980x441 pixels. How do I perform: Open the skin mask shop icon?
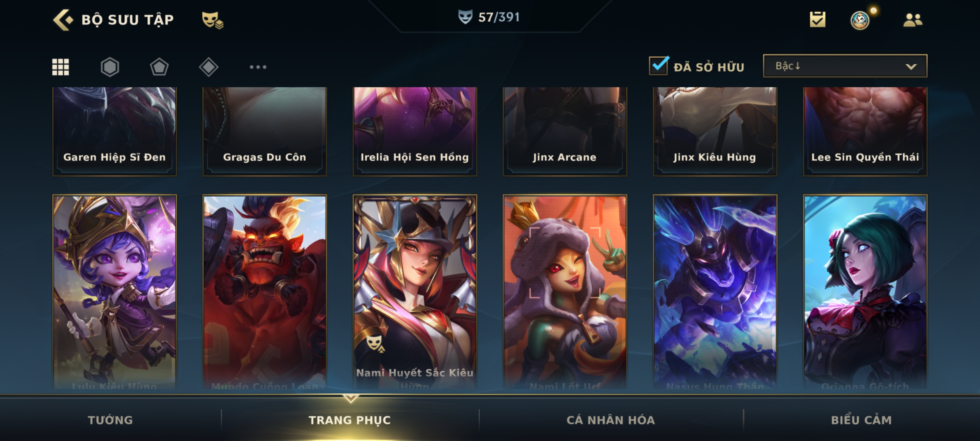212,20
